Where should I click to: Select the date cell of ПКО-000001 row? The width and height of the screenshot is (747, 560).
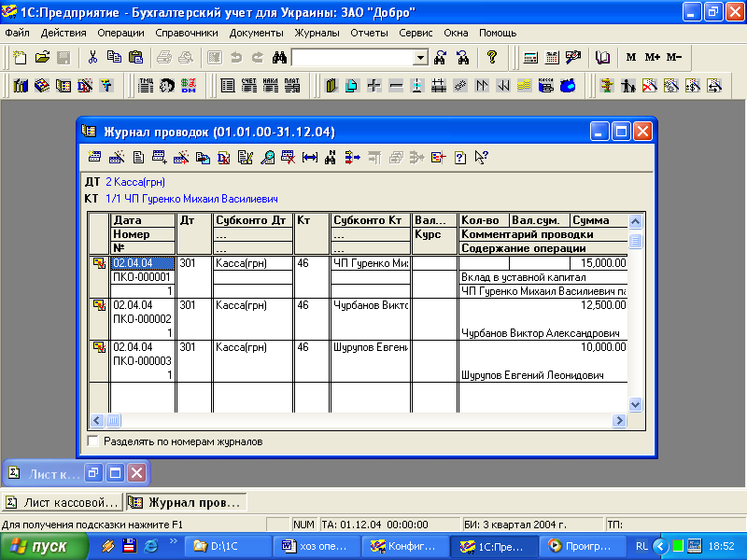coord(143,263)
